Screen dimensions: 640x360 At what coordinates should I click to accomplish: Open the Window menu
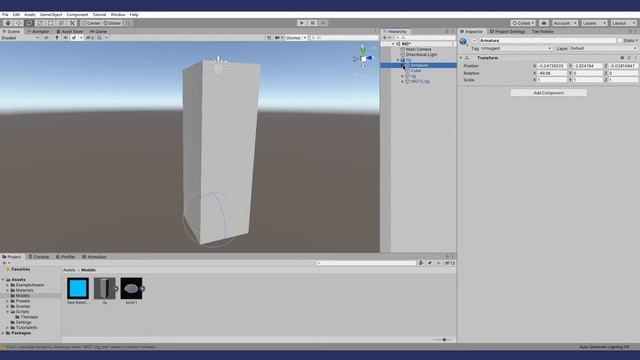click(118, 15)
